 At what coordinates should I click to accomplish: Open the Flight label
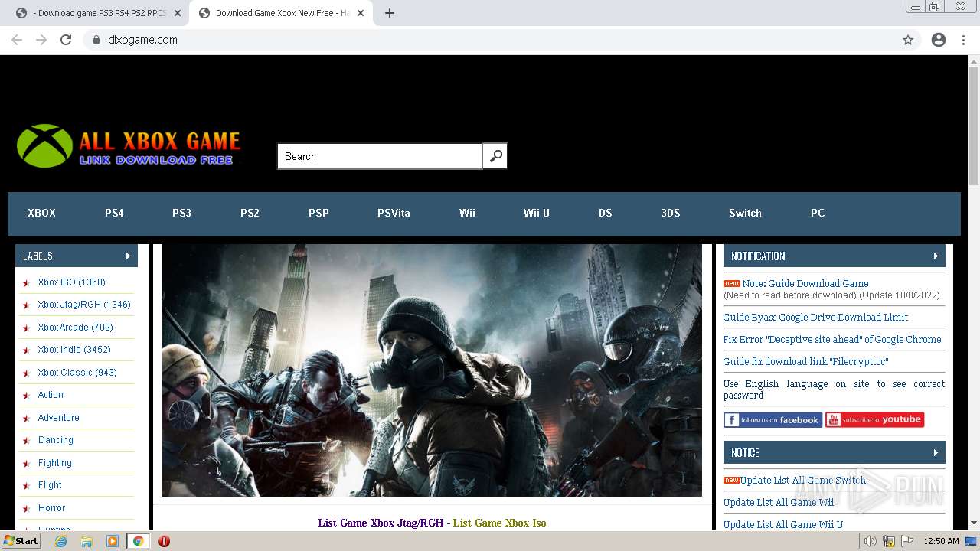tap(50, 485)
